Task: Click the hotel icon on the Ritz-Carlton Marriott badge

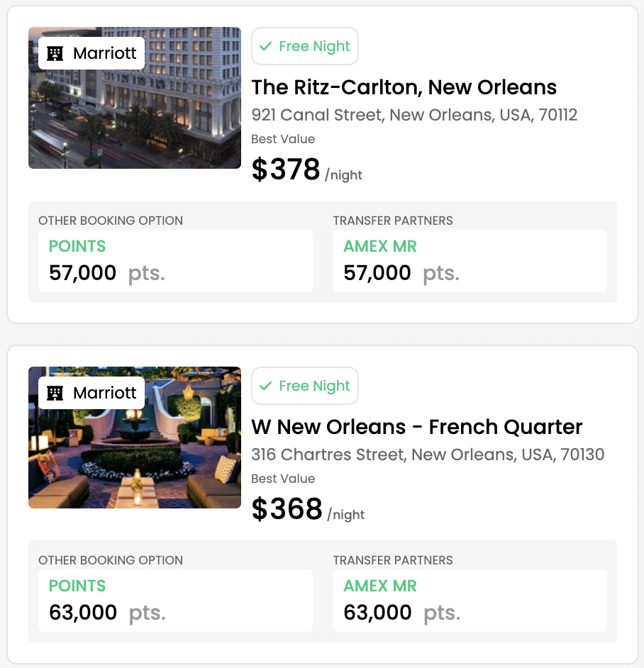Action: [55, 53]
